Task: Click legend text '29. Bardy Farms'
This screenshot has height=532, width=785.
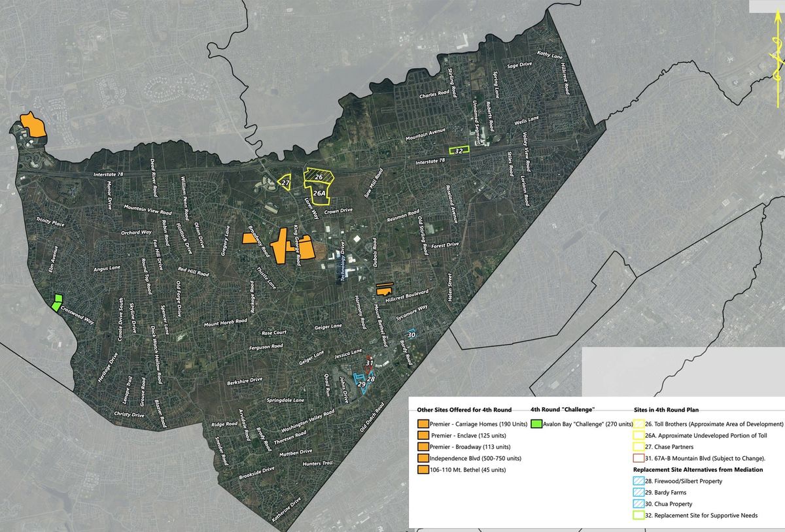Action: tap(667, 493)
